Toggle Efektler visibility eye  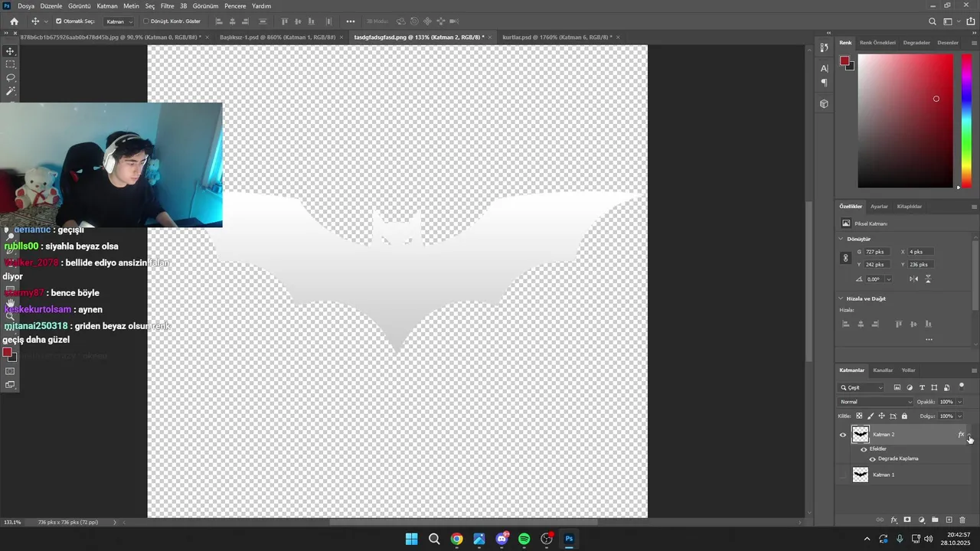[864, 449]
